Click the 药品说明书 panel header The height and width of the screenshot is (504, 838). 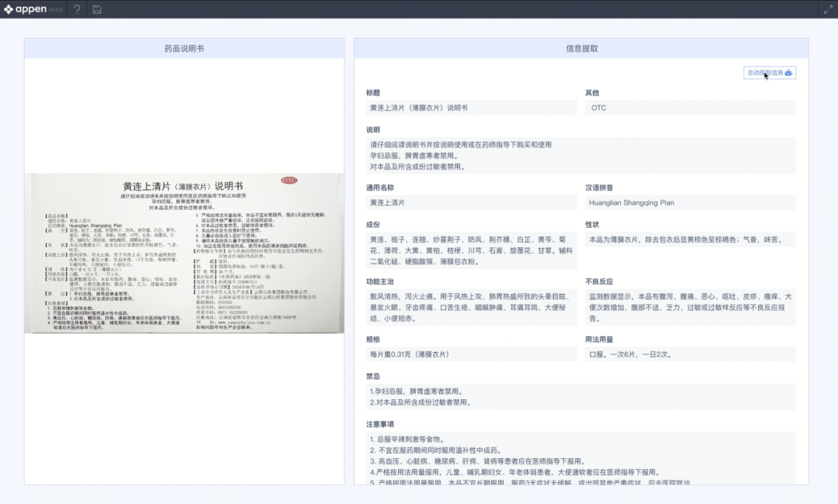point(185,49)
